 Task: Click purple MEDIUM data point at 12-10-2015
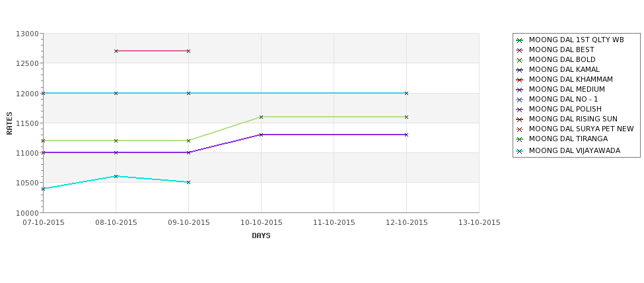[406, 135]
